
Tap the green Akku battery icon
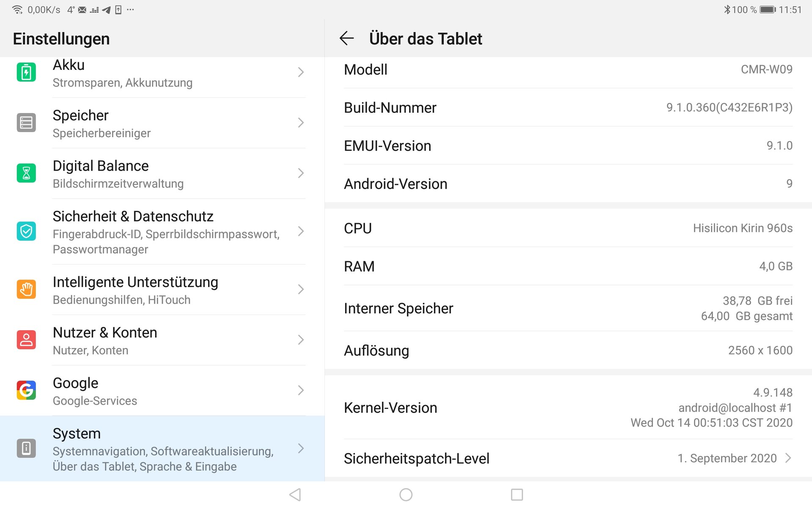tap(26, 72)
